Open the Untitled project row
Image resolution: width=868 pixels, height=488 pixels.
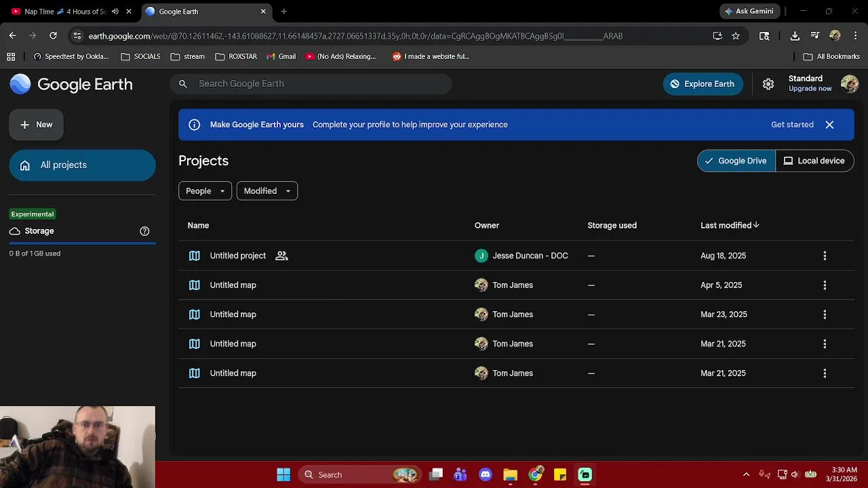point(516,256)
